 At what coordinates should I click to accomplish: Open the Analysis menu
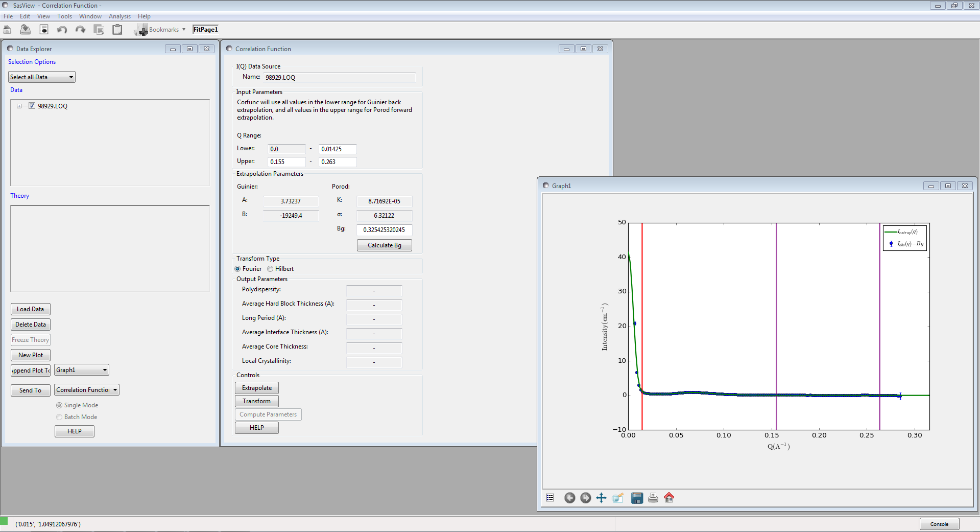click(119, 16)
